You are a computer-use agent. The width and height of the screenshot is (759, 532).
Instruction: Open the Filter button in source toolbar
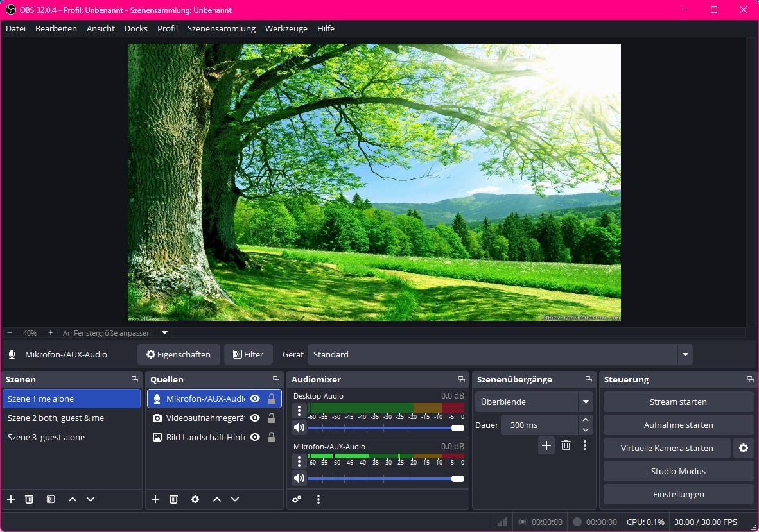pyautogui.click(x=249, y=354)
